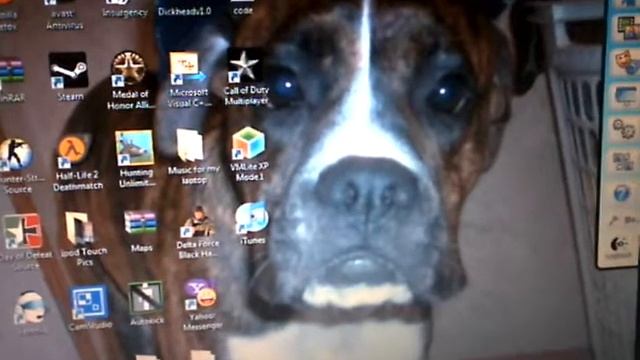The width and height of the screenshot is (640, 360).
Task: Open the Logitech logo in sidebar
Action: click(x=620, y=245)
